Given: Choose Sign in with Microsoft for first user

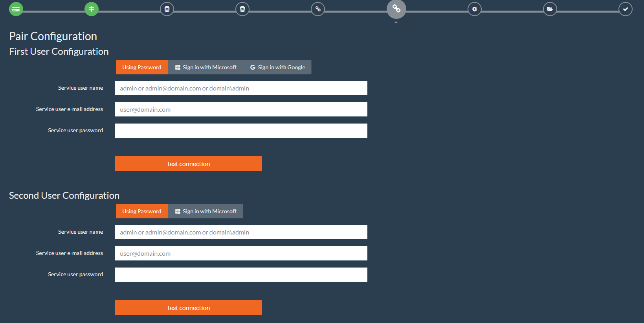Looking at the screenshot, I should click(205, 67).
